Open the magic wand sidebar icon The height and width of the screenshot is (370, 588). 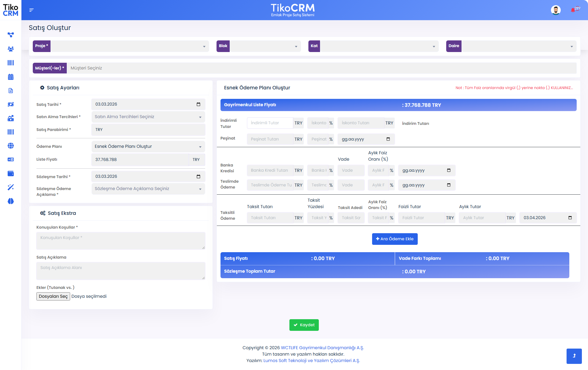[11, 187]
